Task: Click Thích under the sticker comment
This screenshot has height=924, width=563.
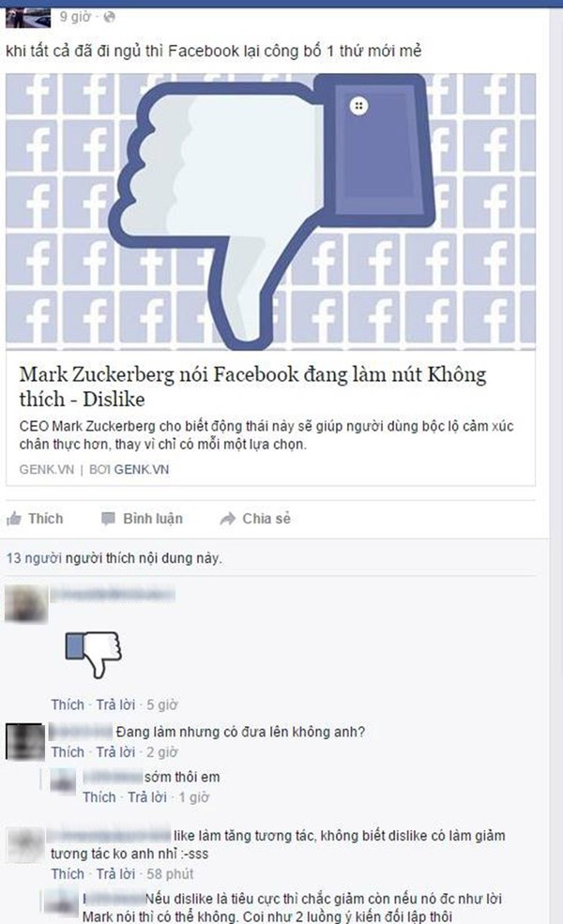Action: pyautogui.click(x=68, y=704)
